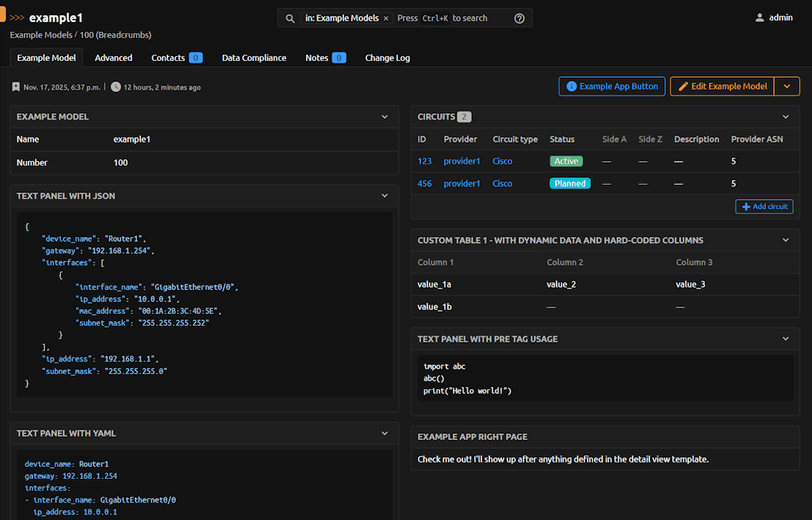
Task: Open help via the question mark icon
Action: (x=519, y=17)
